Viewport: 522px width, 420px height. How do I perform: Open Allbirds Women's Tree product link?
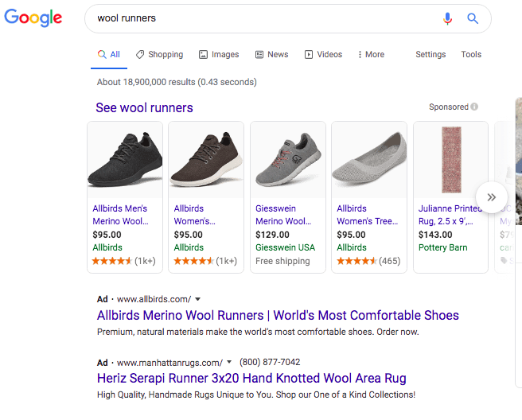coord(367,215)
